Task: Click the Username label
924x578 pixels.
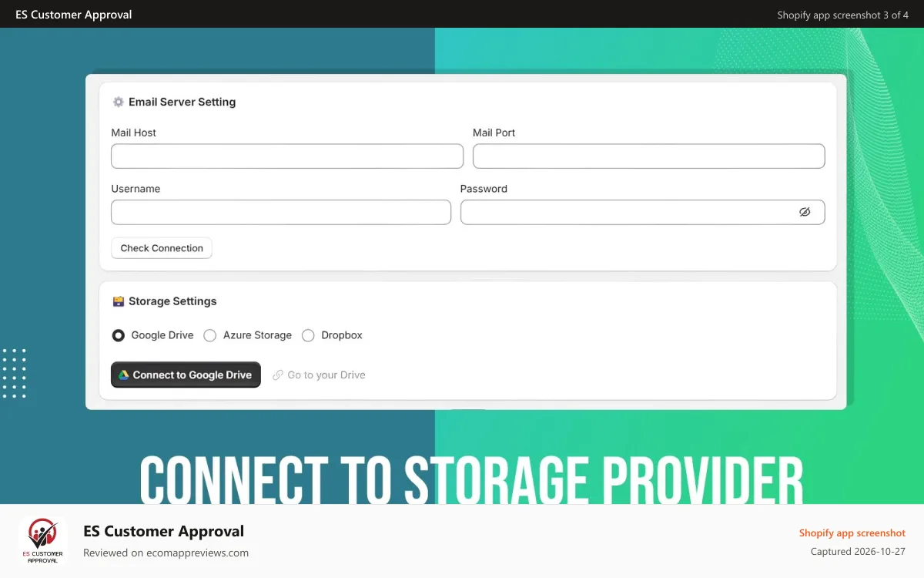Action: click(x=136, y=189)
